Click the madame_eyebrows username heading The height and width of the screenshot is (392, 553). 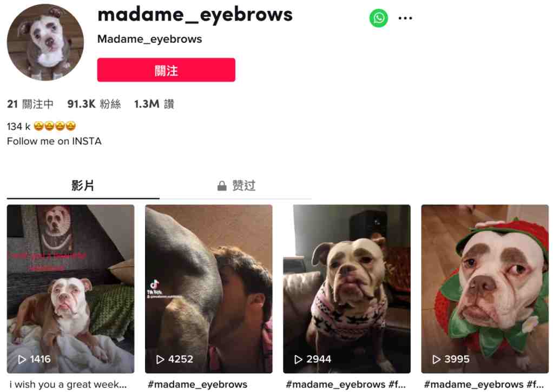(195, 15)
